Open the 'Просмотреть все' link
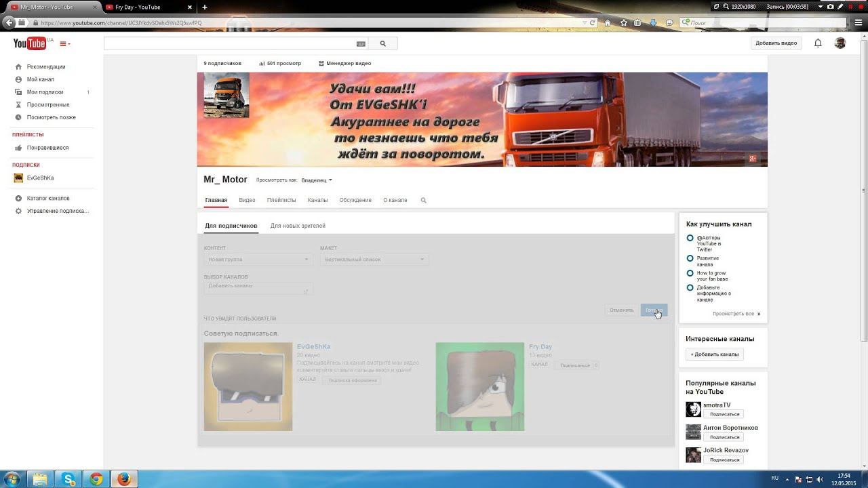868x488 pixels. click(x=736, y=314)
